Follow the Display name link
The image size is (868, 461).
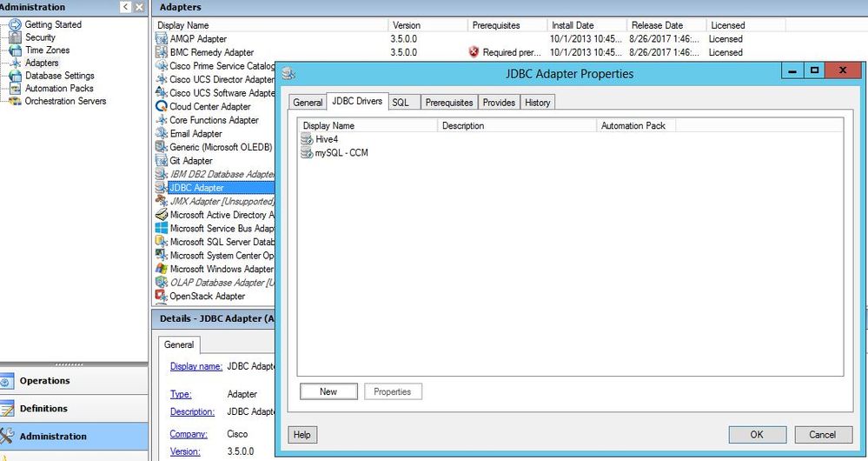(x=196, y=366)
